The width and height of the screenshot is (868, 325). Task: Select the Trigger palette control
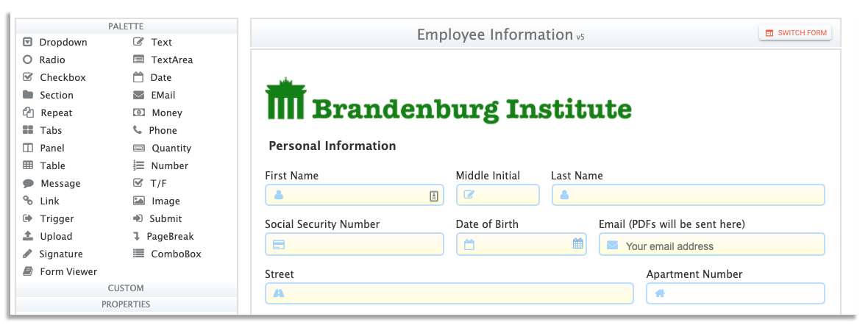48,218
